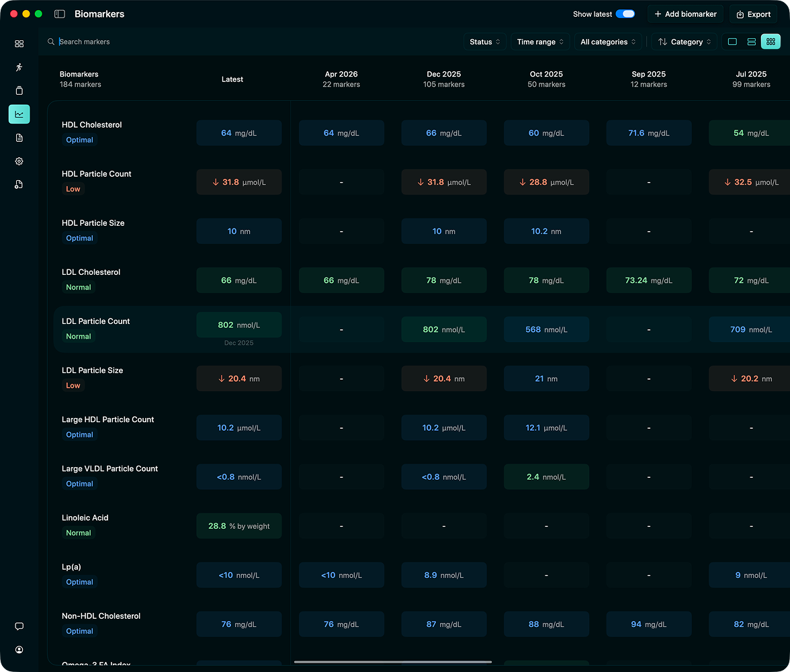Image resolution: width=790 pixels, height=672 pixels.
Task: Open the file-share icon below settings
Action: (x=19, y=185)
